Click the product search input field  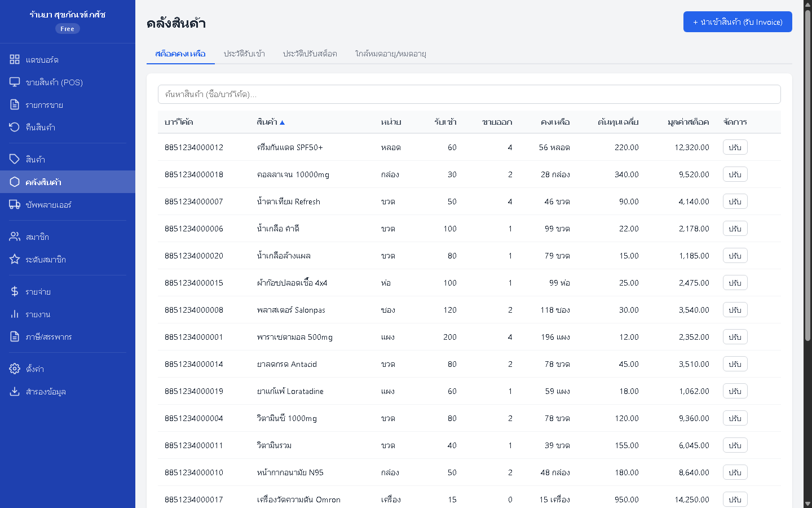tap(469, 94)
